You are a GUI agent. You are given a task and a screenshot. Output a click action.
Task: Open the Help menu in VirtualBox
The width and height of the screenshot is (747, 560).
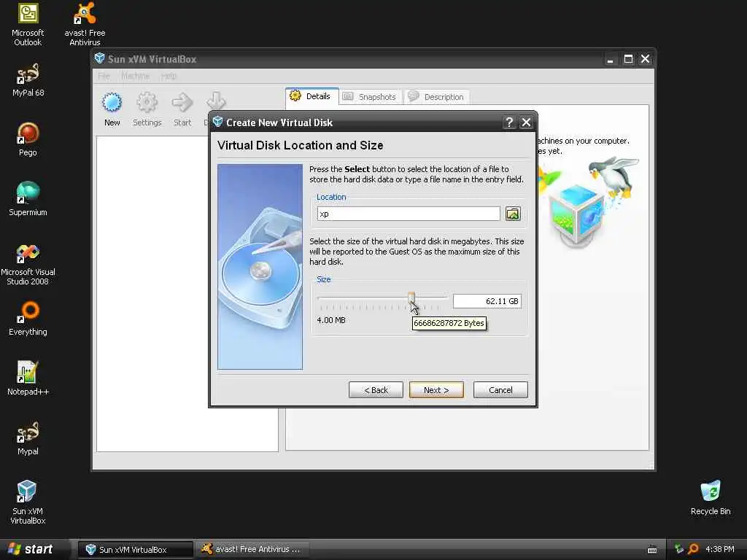tap(169, 76)
